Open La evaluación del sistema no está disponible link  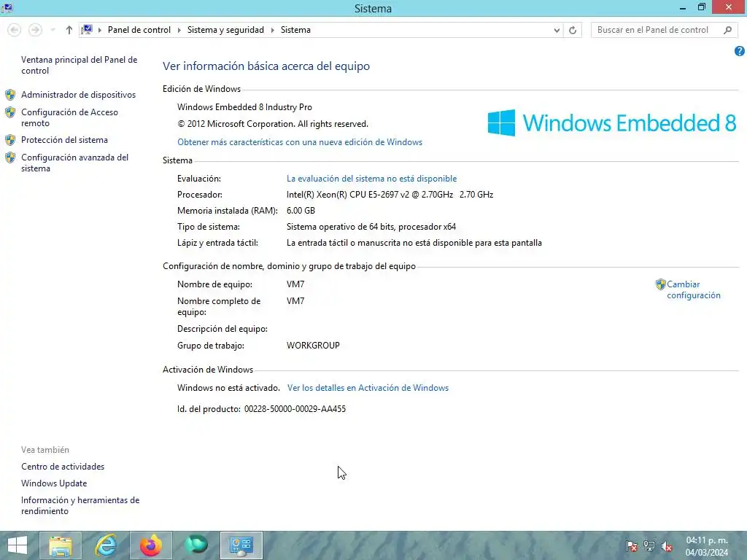[371, 179]
